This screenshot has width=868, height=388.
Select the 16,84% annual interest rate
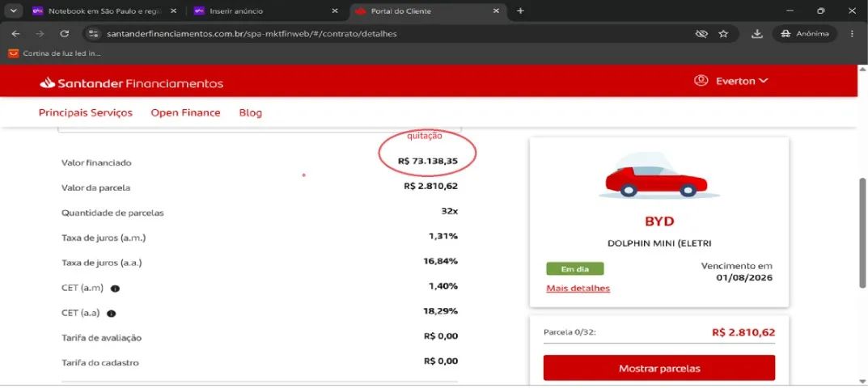441,261
